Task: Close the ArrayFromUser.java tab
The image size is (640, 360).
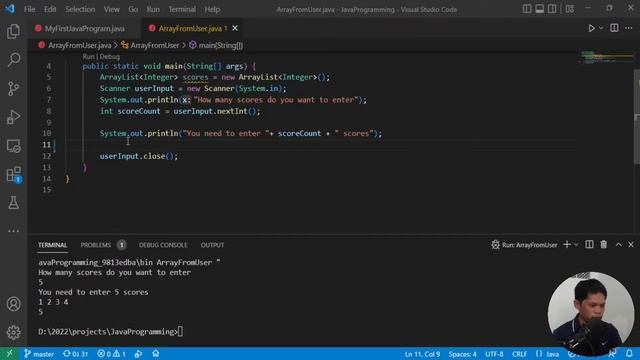Action: pos(235,28)
